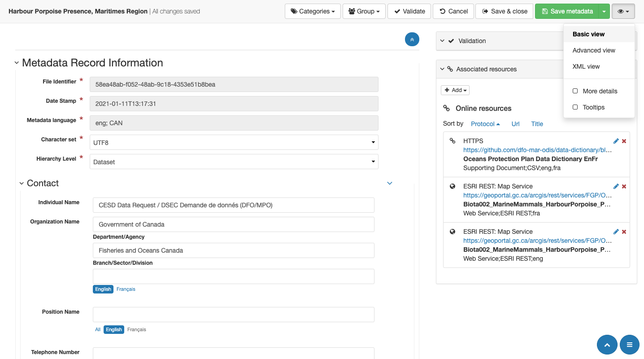Screen dimensions: 644x359
Task: Click Organization Name Government of Canada field
Action: coord(234,224)
